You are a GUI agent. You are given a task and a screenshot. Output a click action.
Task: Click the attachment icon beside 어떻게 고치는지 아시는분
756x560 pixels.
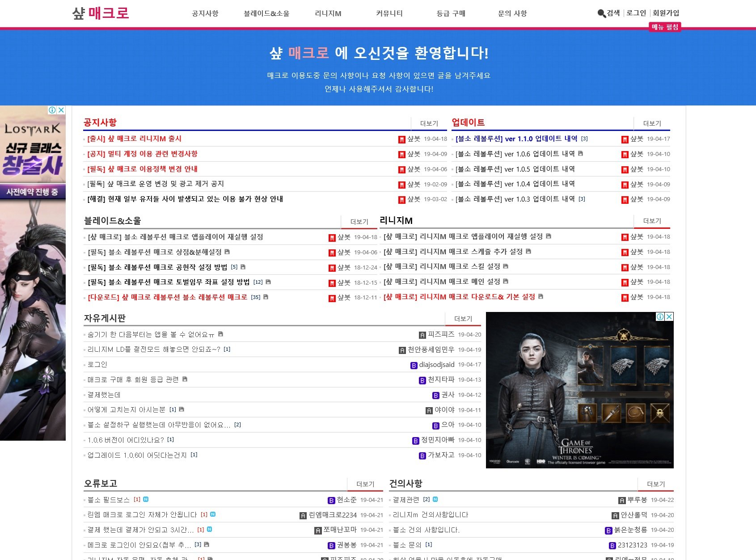click(182, 409)
